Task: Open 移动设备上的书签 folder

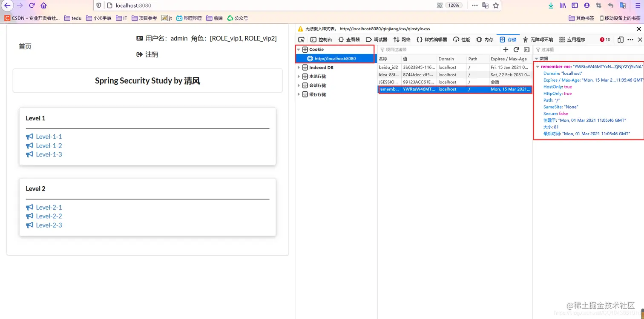Action: pos(620,18)
